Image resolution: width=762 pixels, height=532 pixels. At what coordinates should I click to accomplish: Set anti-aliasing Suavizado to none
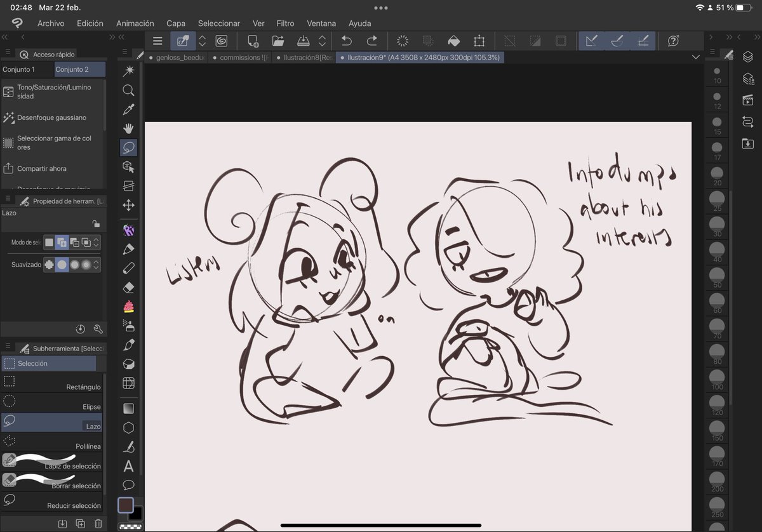[x=49, y=265]
